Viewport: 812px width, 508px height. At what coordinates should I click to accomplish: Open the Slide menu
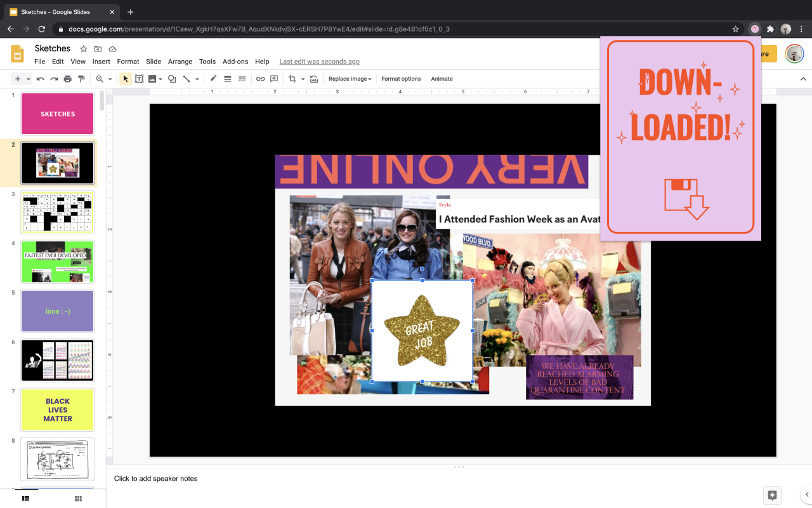tap(154, 61)
